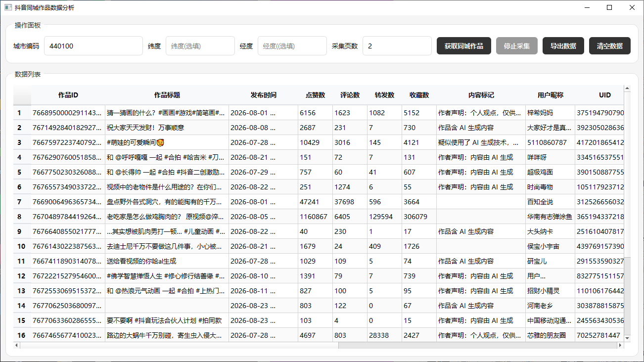Viewport: 644px width, 362px height.
Task: Click the 获取同城作品 button
Action: tap(464, 46)
